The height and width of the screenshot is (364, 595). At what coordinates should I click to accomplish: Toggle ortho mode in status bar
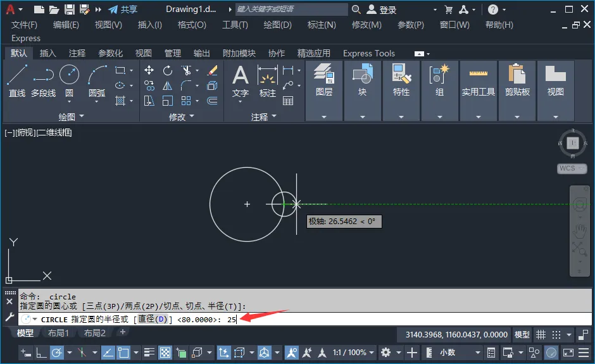pos(41,353)
